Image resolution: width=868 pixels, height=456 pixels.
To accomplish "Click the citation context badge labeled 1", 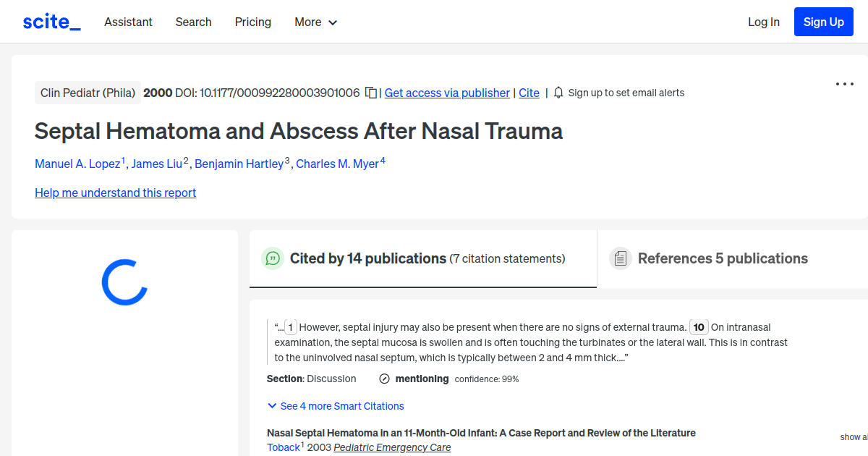I will click(290, 327).
